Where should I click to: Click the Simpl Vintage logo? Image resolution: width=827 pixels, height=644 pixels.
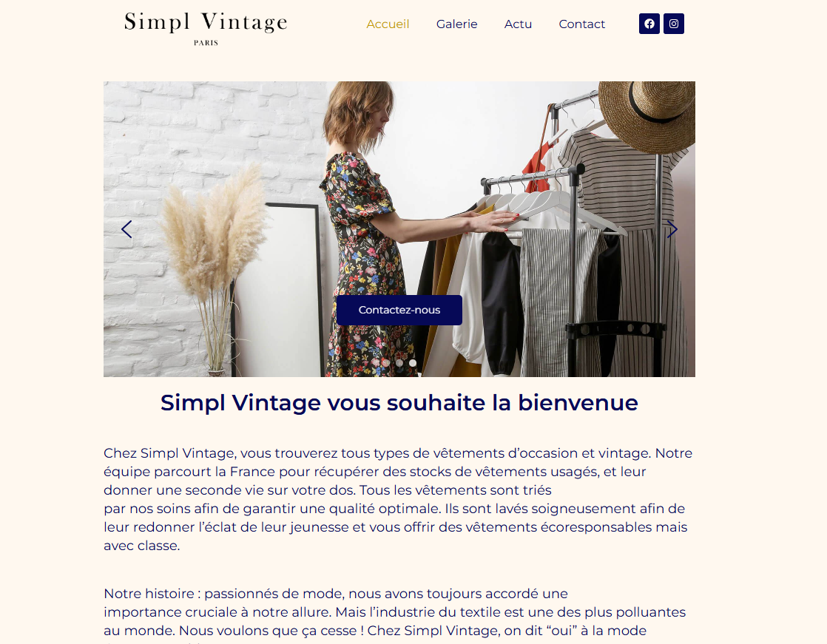[206, 23]
